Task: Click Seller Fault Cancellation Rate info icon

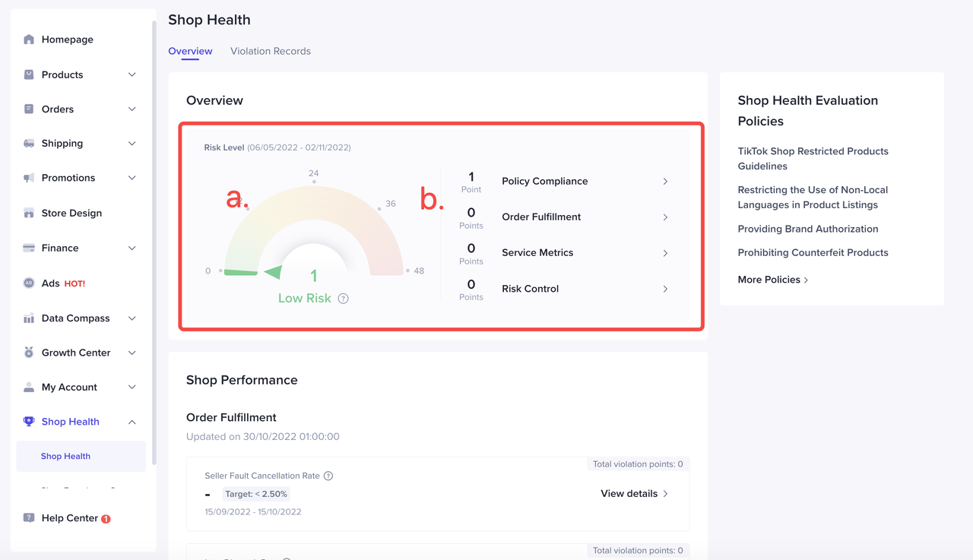Action: (328, 476)
